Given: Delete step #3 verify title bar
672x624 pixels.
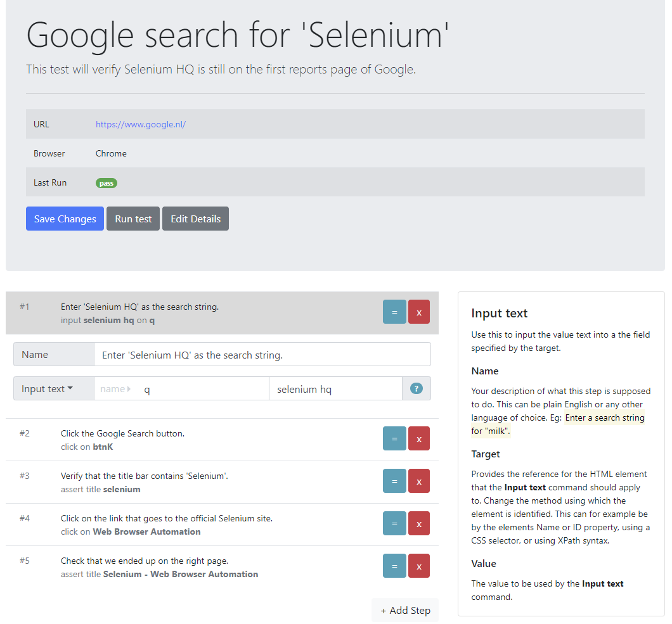Looking at the screenshot, I should 418,481.
